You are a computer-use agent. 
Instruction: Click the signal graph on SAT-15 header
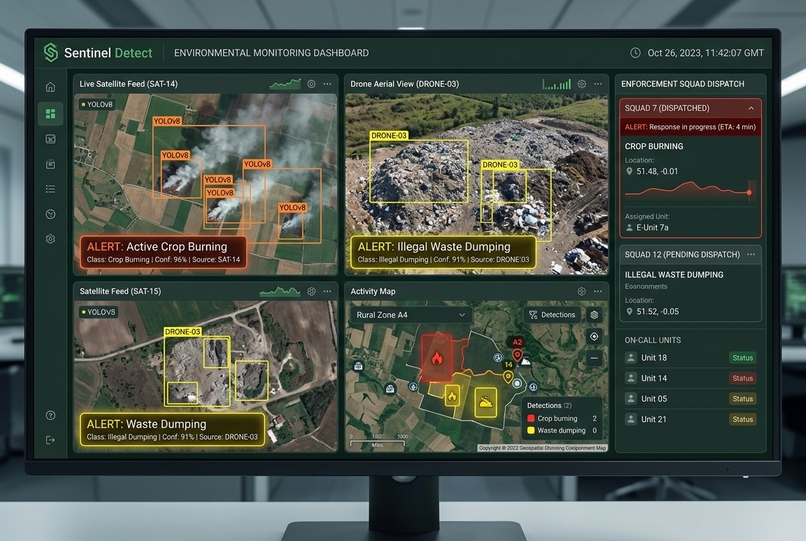pyautogui.click(x=280, y=292)
